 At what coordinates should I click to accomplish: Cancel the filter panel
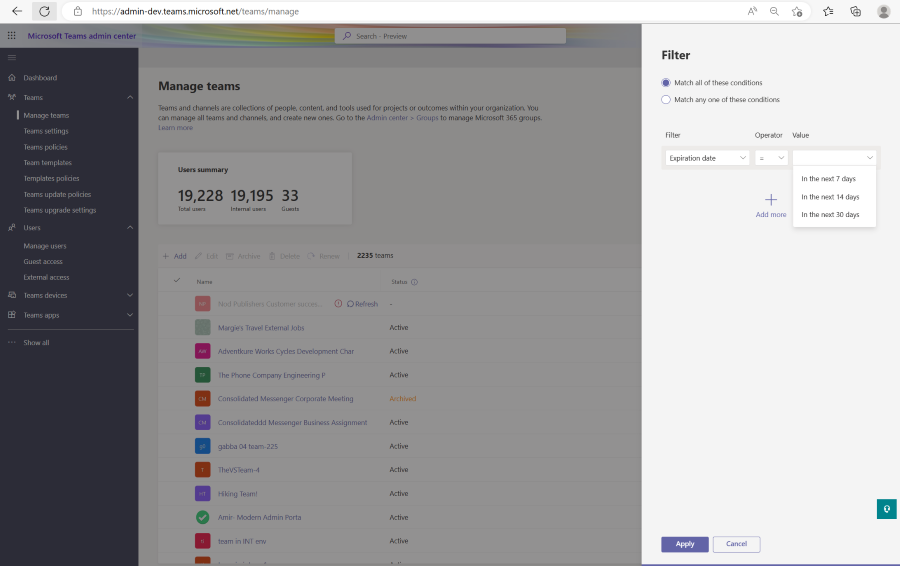[x=736, y=544]
